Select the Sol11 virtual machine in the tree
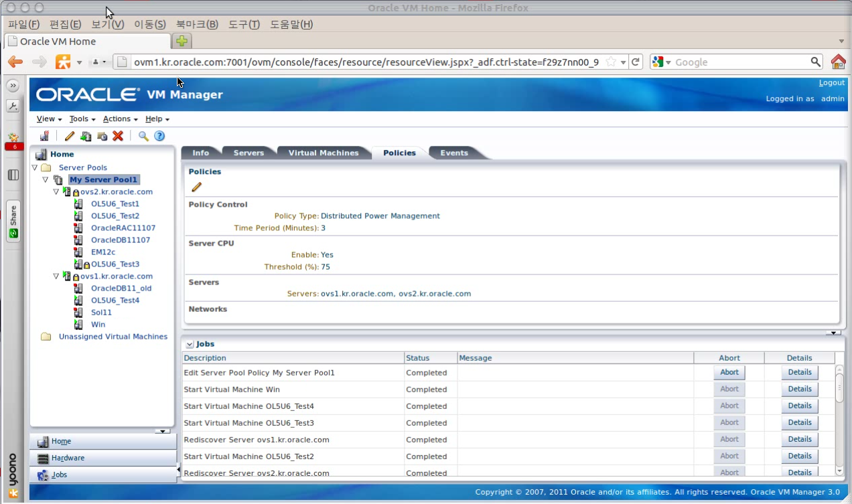The width and height of the screenshot is (852, 504). click(x=101, y=312)
